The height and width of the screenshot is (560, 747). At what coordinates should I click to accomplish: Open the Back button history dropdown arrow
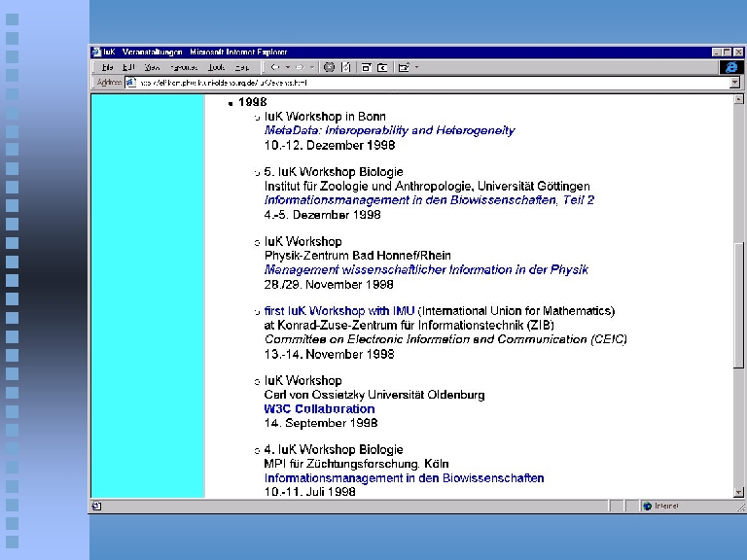click(287, 67)
